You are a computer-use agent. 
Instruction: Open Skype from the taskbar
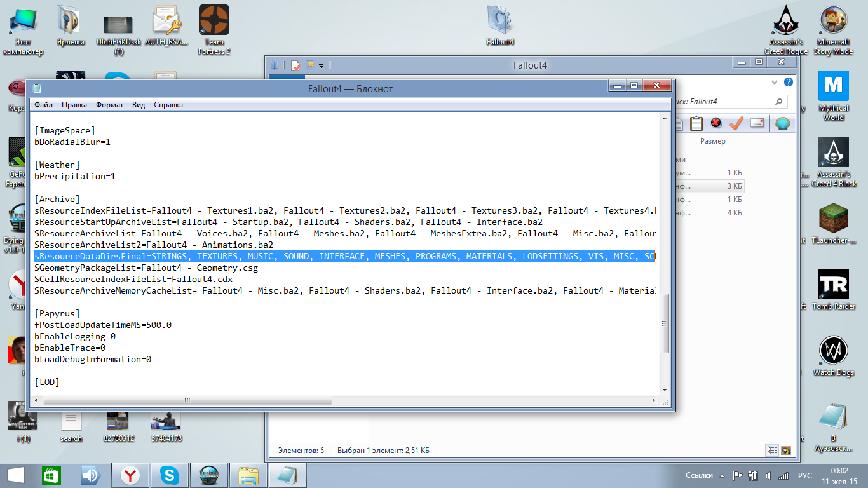coord(170,475)
